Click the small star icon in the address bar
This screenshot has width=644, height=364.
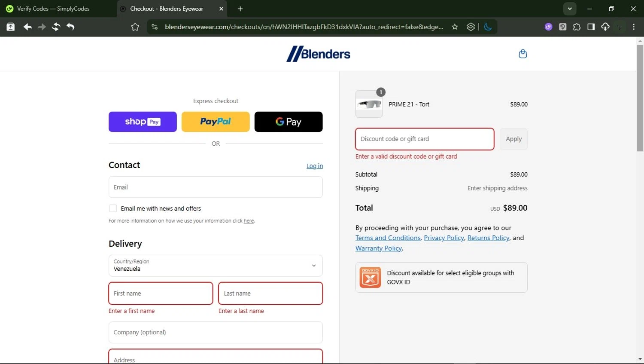(455, 27)
